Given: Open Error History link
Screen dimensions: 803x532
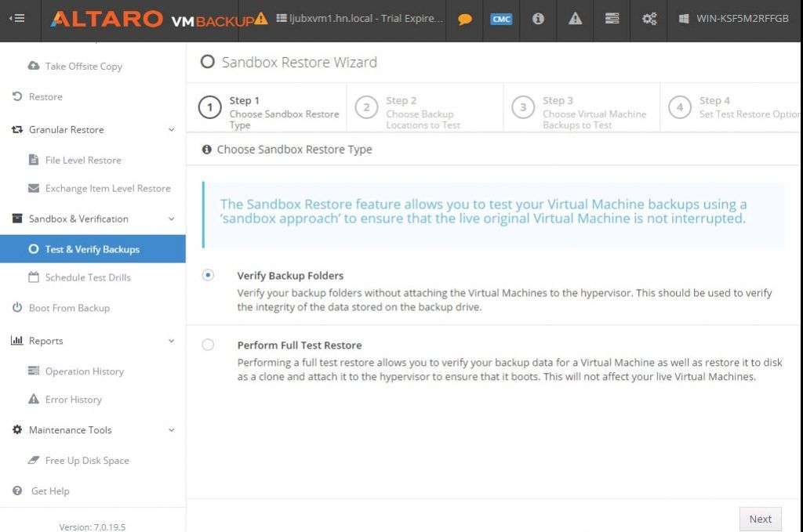Looking at the screenshot, I should click(x=73, y=400).
